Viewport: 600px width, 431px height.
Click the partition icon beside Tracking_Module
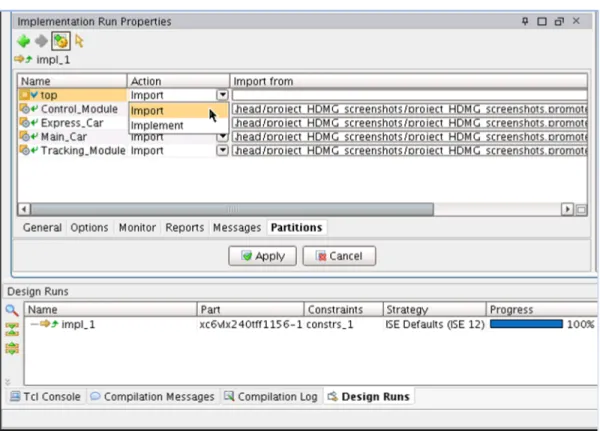[x=24, y=150]
